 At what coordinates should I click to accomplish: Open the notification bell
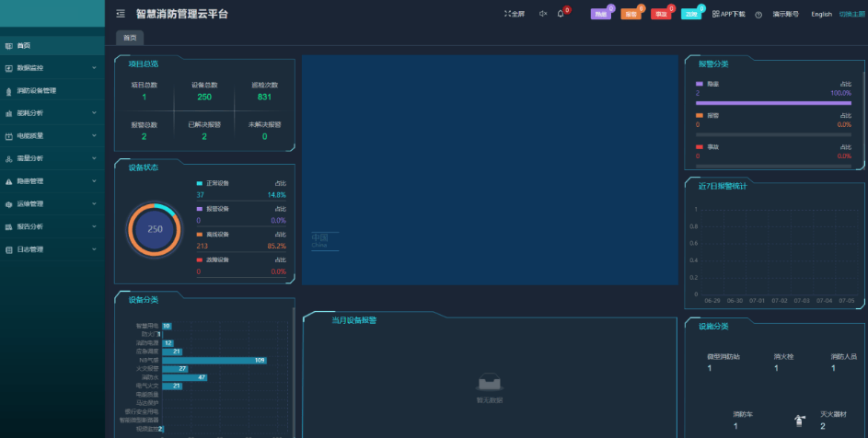coord(561,14)
